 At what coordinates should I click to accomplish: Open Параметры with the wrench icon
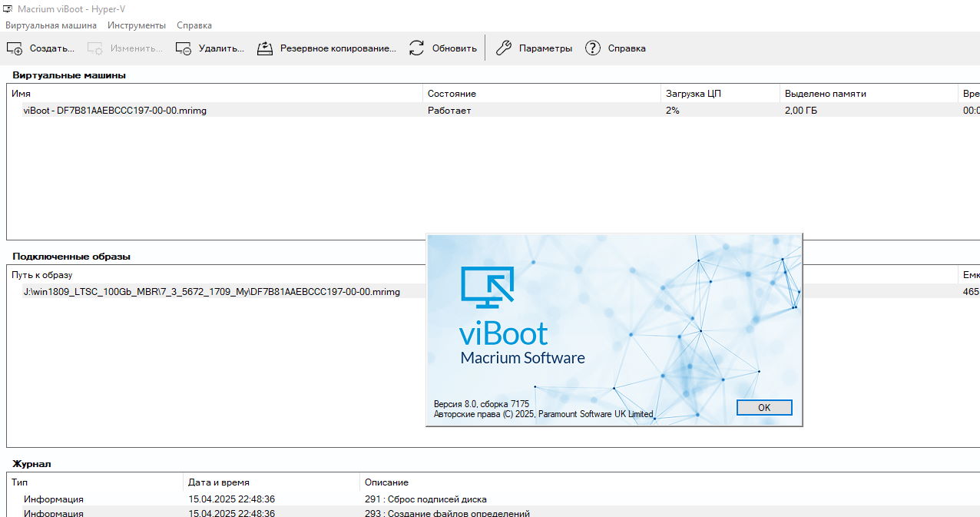pos(534,48)
